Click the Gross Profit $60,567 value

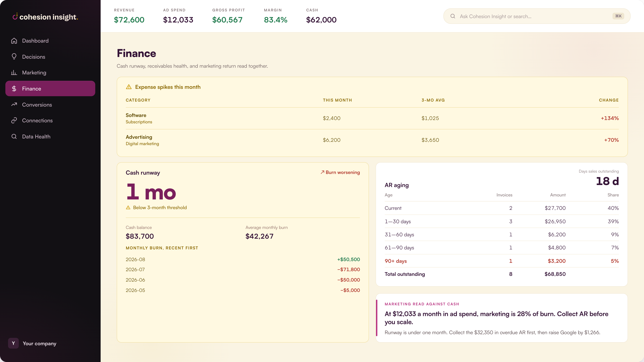pyautogui.click(x=227, y=20)
